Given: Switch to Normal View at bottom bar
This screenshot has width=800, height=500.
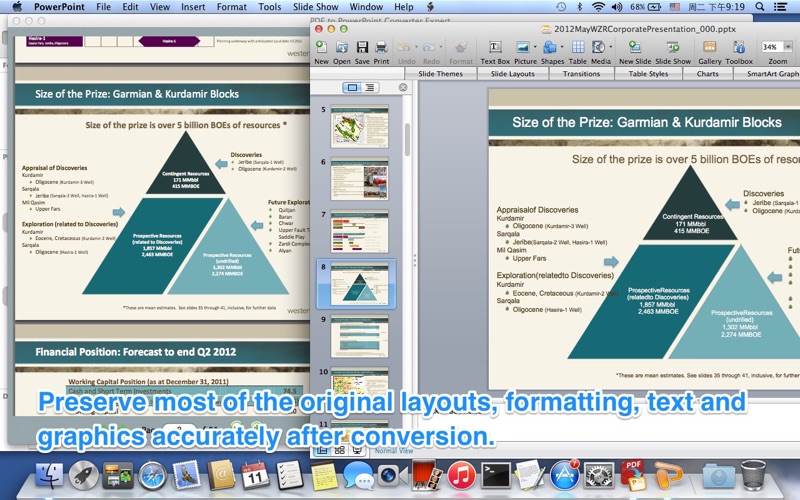Looking at the screenshot, I should 322,451.
